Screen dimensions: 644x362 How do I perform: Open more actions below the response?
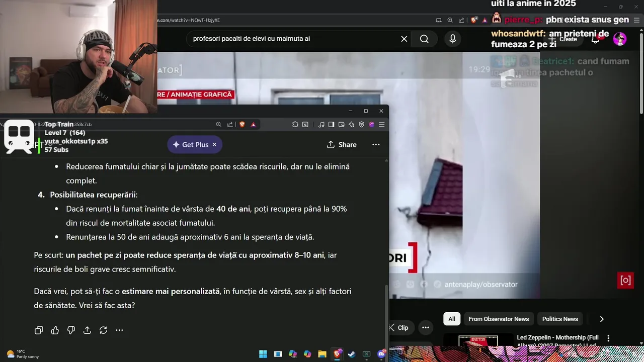coord(119,330)
